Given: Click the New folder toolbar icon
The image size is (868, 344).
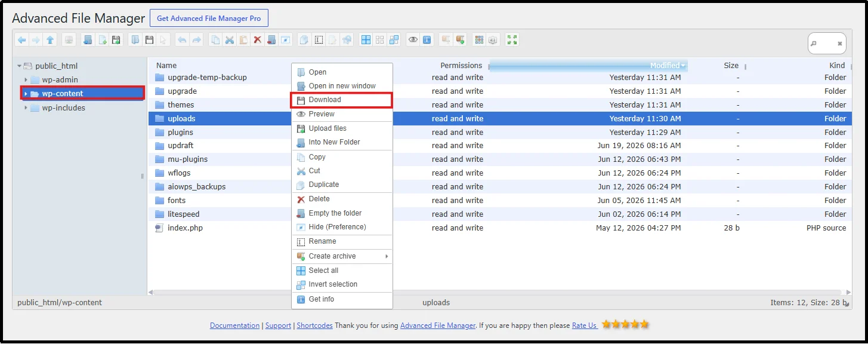Looking at the screenshot, I should 87,40.
